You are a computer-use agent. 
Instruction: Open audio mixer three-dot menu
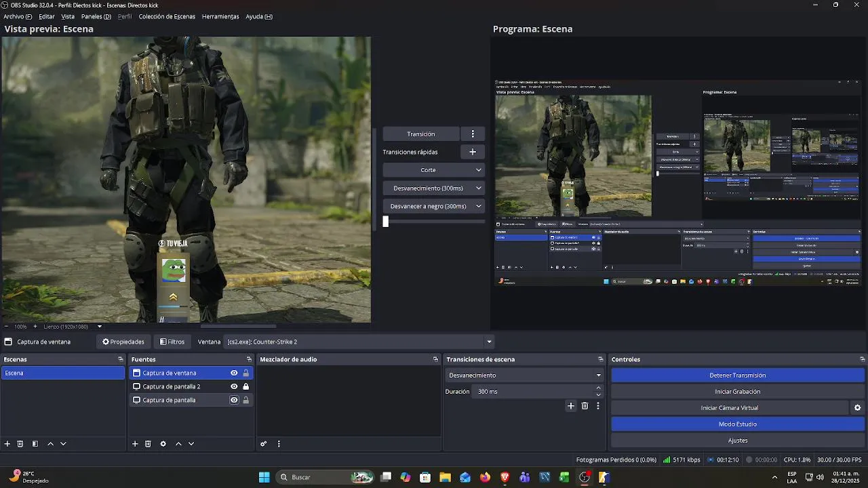tap(279, 444)
